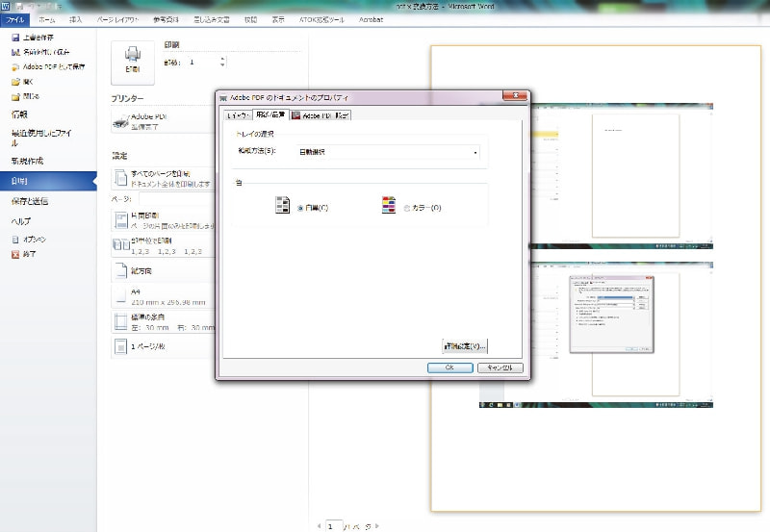Decrease the 部数 copies count
The height and width of the screenshot is (532, 770).
coord(222,64)
